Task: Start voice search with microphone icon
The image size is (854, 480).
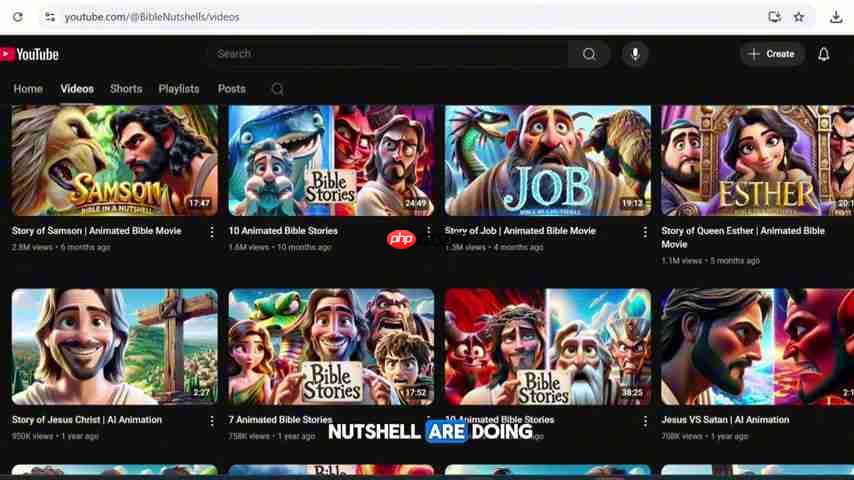Action: tap(635, 54)
